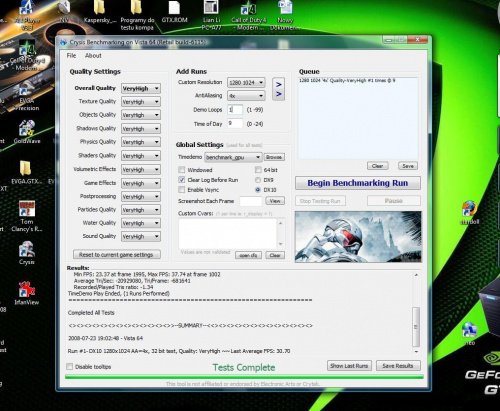500x411 pixels.
Task: Click Clear below Custom Cvars box
Action: pos(275,255)
